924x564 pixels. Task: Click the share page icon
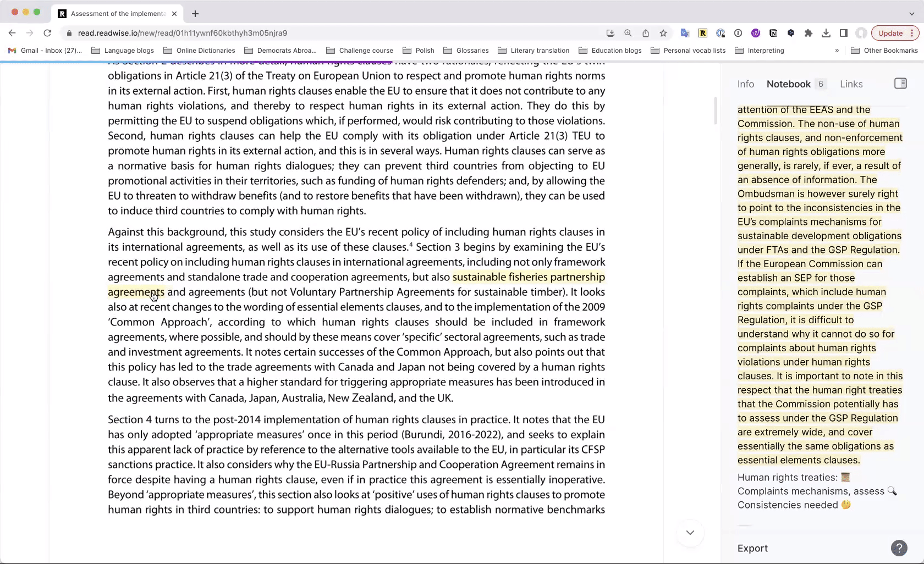[646, 33]
